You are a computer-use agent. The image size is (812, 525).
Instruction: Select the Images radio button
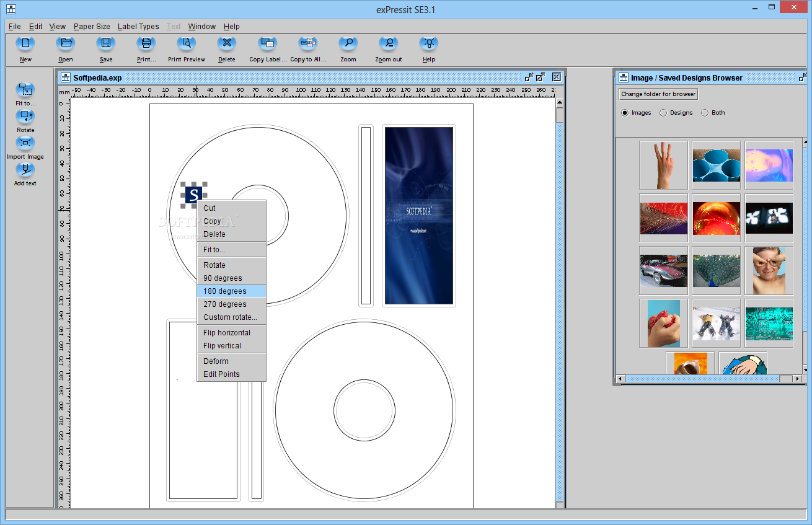(625, 113)
